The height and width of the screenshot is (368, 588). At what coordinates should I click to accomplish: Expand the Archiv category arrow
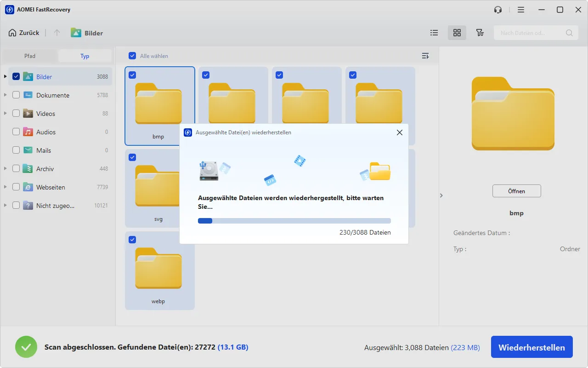pyautogui.click(x=6, y=168)
